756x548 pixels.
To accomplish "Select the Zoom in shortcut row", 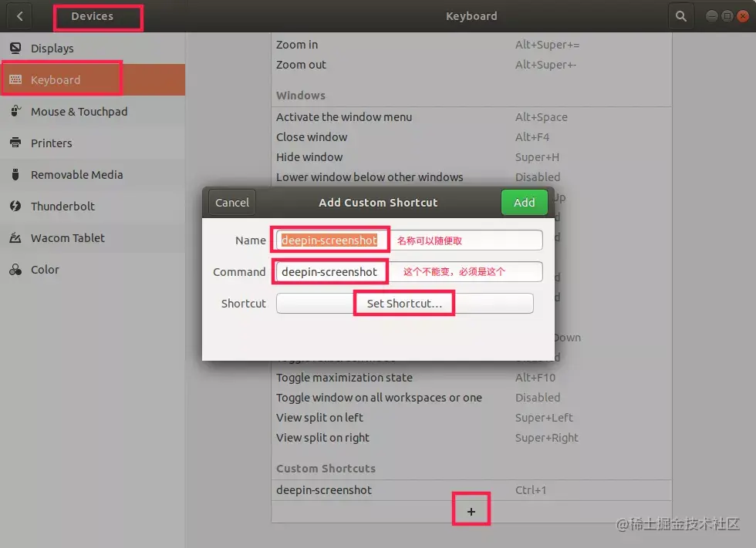I will (471, 45).
